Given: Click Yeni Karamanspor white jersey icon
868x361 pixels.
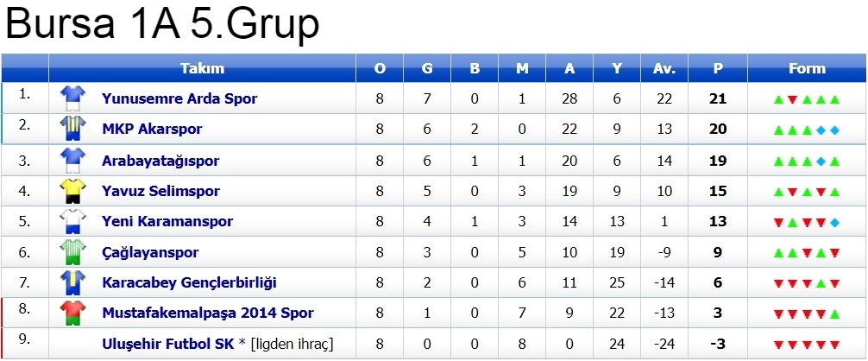Looking at the screenshot, I should click(72, 221).
